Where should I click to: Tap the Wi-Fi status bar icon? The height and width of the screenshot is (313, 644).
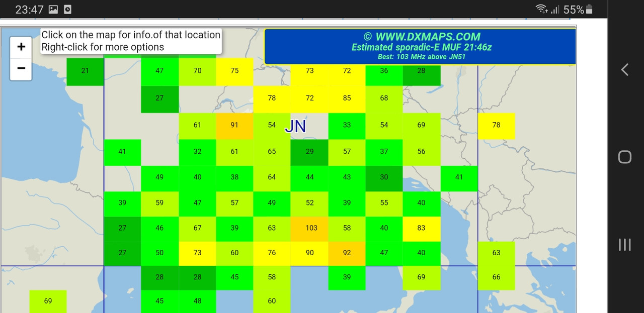pos(542,9)
